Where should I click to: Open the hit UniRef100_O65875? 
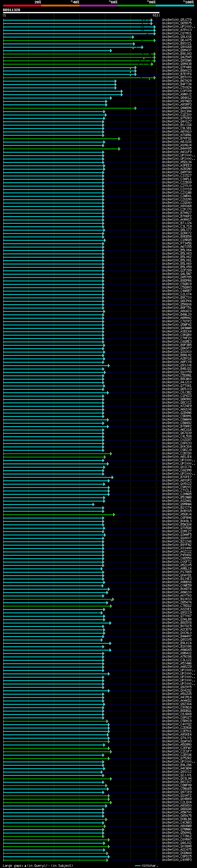[x=177, y=23]
